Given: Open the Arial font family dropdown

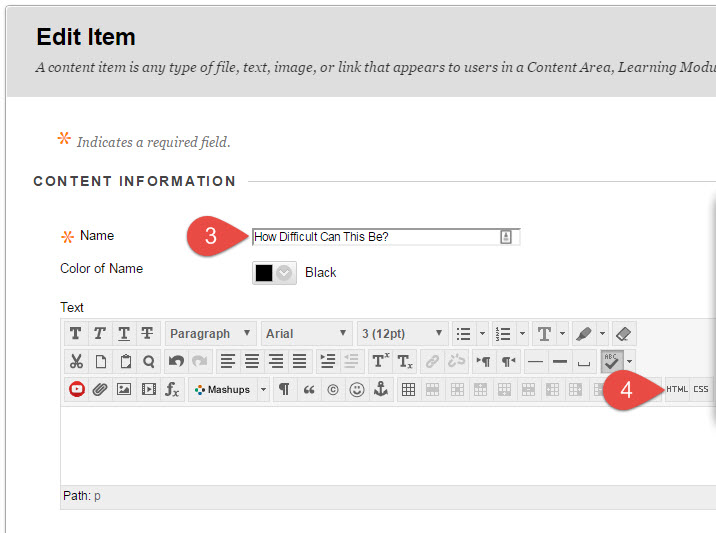Looking at the screenshot, I should 306,333.
